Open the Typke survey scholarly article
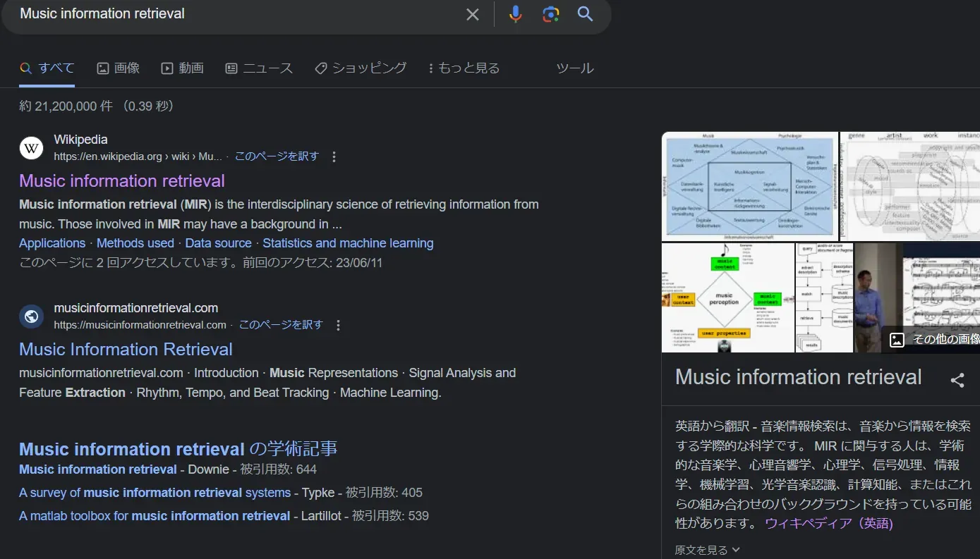The width and height of the screenshot is (980, 559). pyautogui.click(x=155, y=493)
